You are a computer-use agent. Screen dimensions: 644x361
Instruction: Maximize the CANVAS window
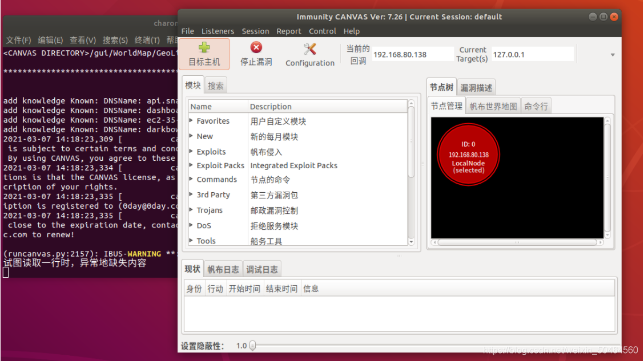tap(603, 17)
